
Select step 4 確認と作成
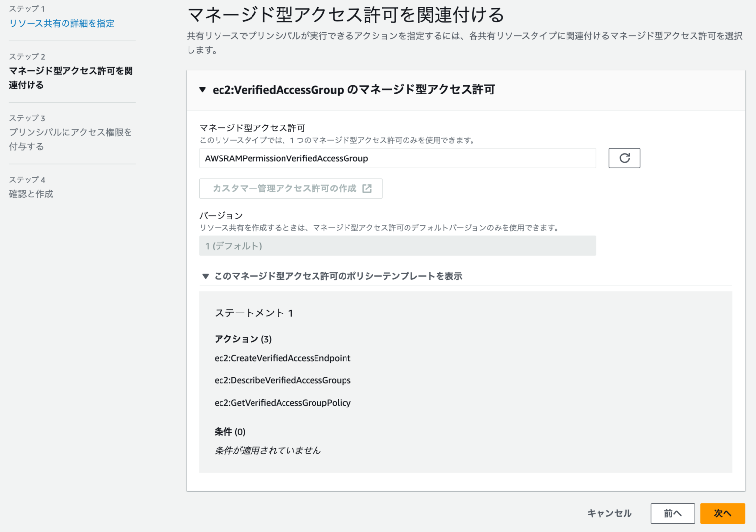point(31,194)
